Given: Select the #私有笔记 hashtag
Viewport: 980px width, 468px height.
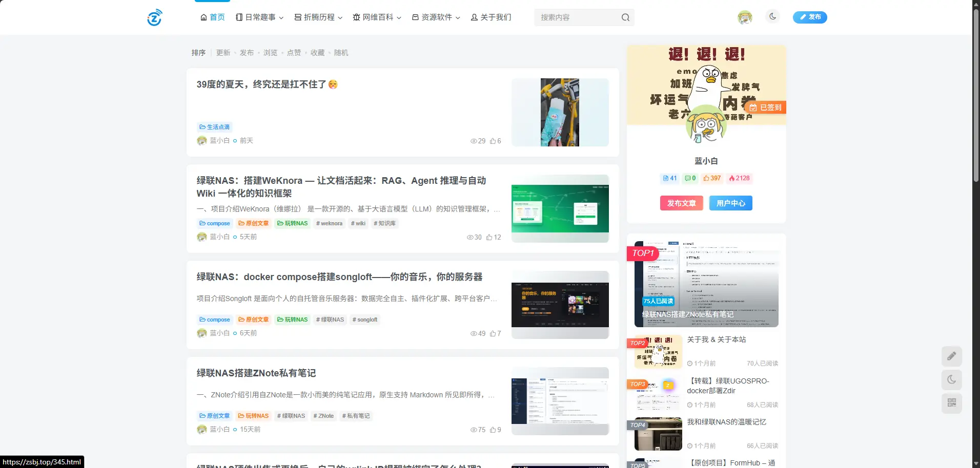Looking at the screenshot, I should (356, 416).
